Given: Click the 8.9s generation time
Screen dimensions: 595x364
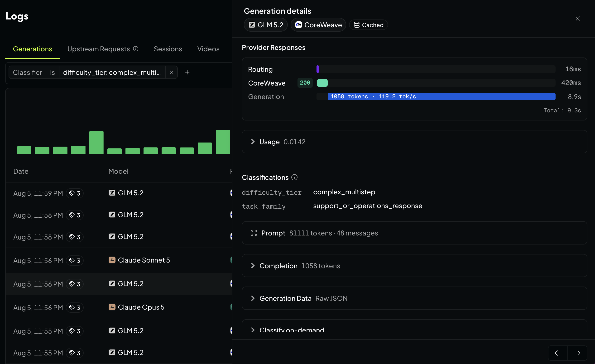Looking at the screenshot, I should click(574, 96).
